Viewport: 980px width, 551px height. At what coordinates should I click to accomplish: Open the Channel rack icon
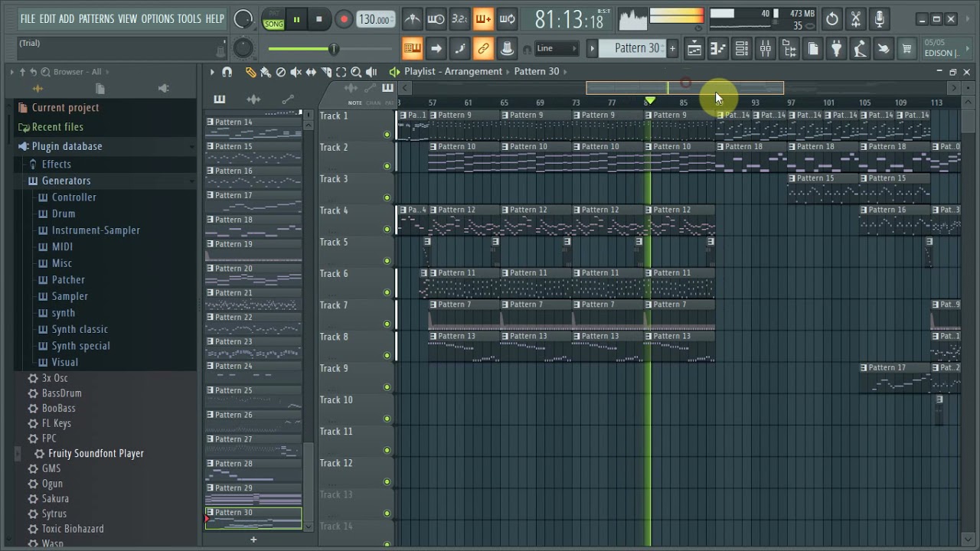(x=741, y=49)
